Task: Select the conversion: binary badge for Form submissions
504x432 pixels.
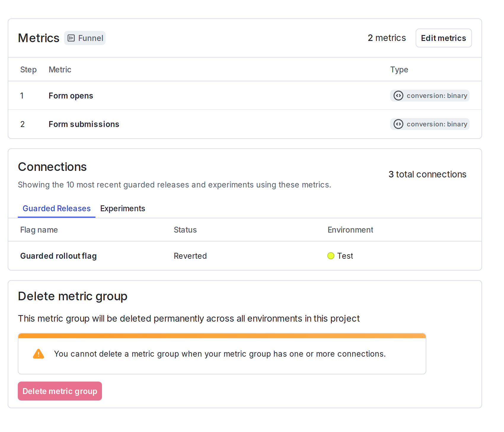Action: 430,124
